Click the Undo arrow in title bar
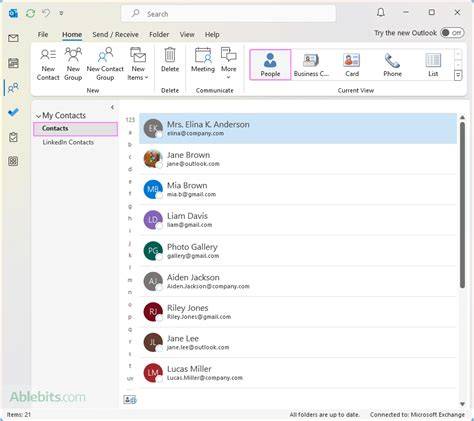Screen dimensions: 474x421 (46, 13)
